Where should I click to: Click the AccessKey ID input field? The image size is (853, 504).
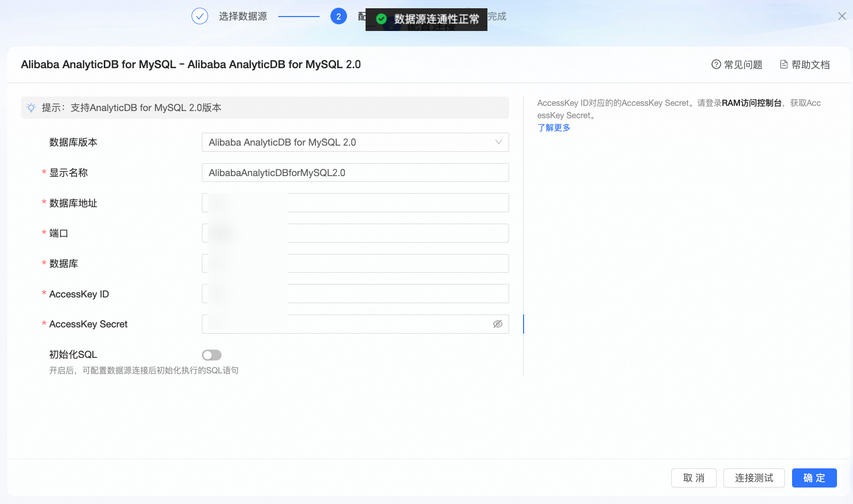pos(355,294)
